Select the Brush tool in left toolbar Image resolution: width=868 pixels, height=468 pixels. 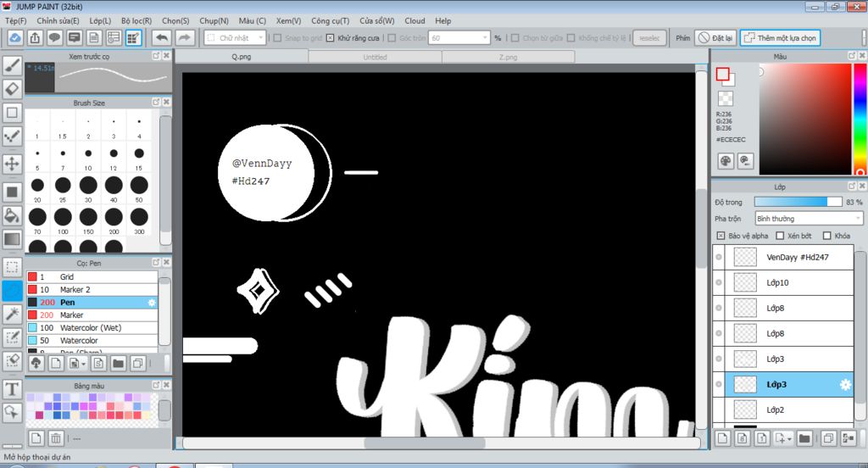pyautogui.click(x=12, y=66)
